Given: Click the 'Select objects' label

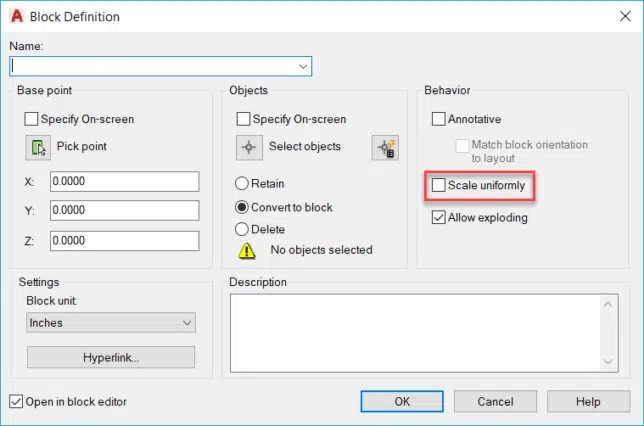Looking at the screenshot, I should (x=305, y=146).
